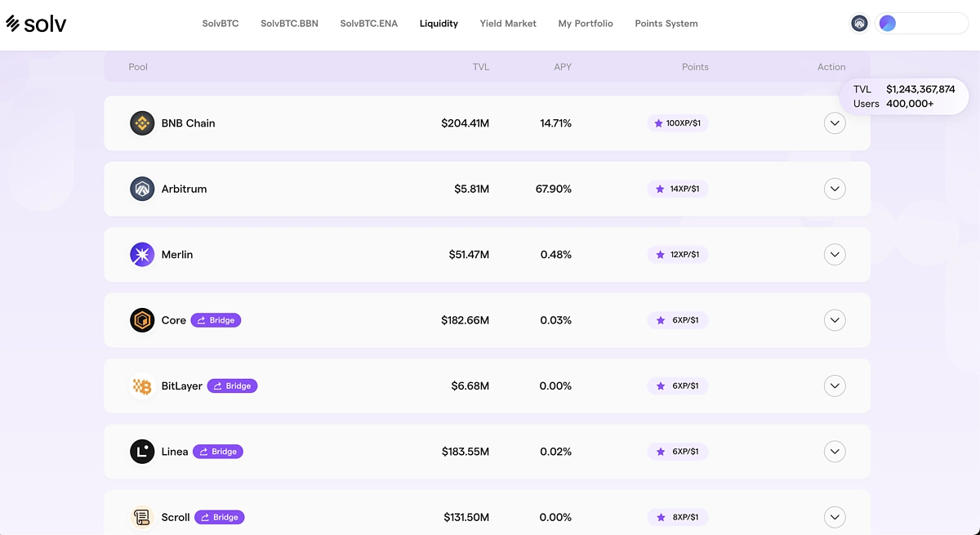
Task: Expand the Core pool row
Action: (x=835, y=320)
